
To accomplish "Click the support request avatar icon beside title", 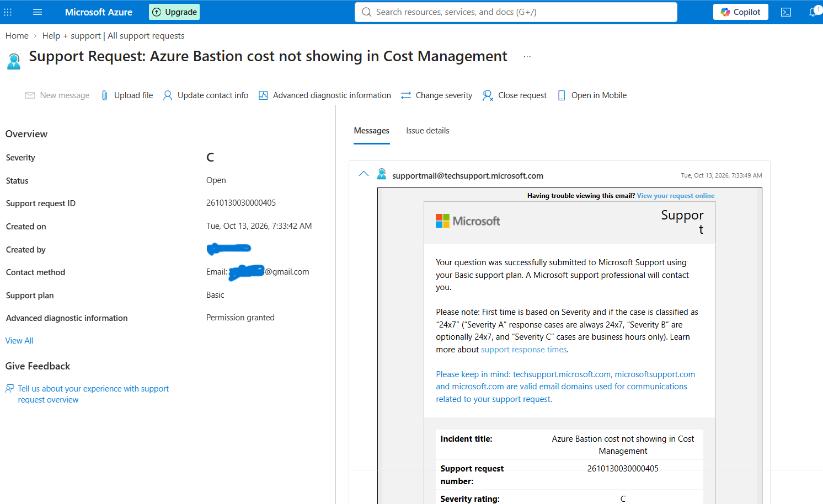I will click(x=14, y=61).
